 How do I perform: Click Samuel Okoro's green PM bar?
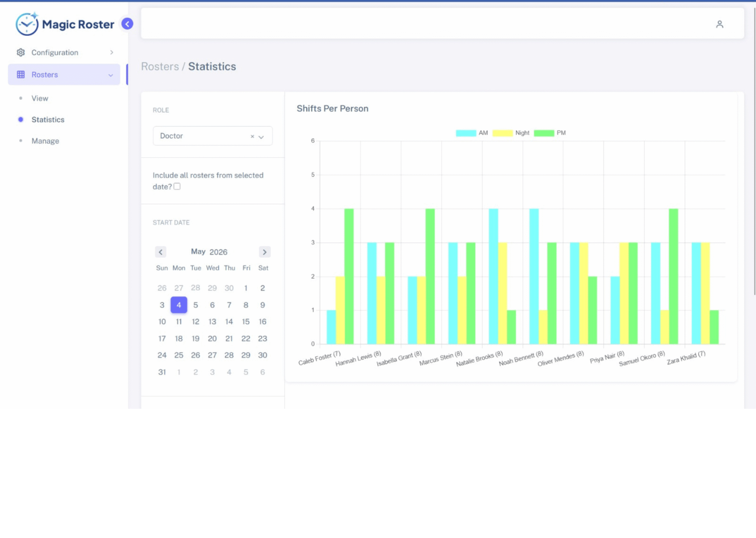673,276
